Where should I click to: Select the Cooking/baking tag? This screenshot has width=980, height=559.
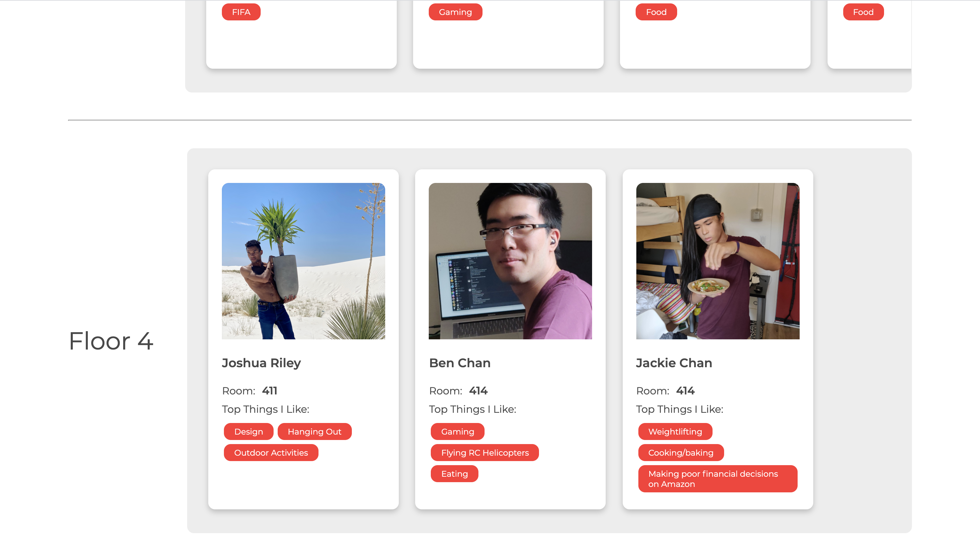point(681,453)
